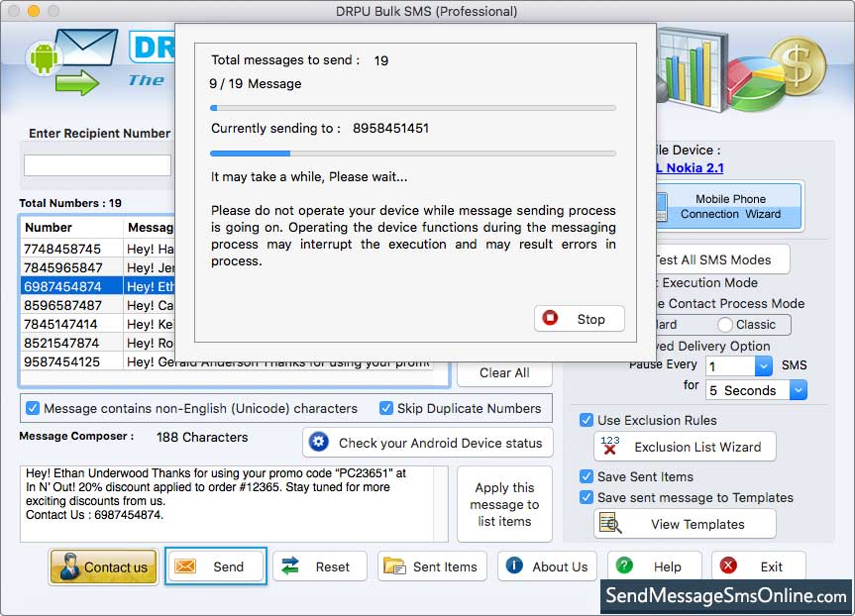Click the red Exit cross icon

pyautogui.click(x=729, y=566)
